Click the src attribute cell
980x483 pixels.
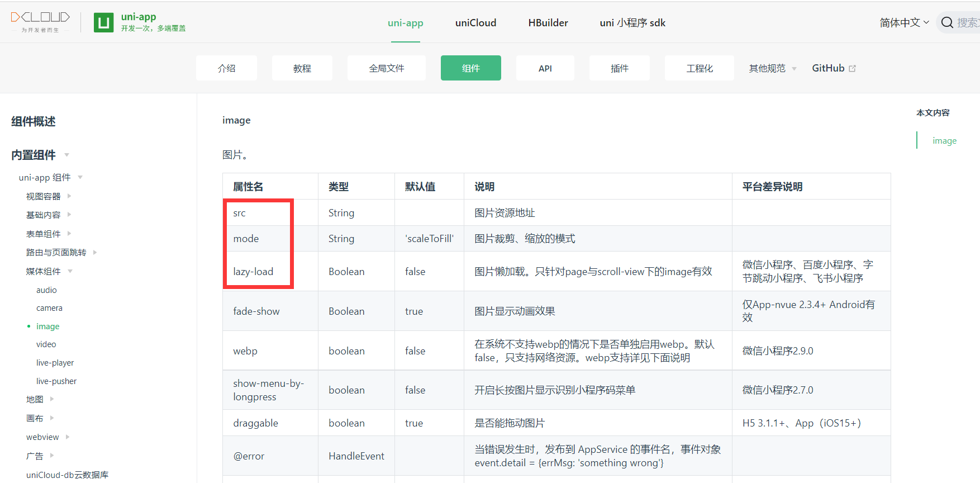[270, 213]
